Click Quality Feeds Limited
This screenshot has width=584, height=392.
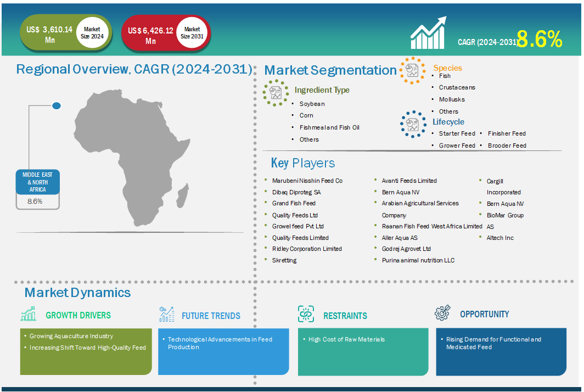pos(300,238)
